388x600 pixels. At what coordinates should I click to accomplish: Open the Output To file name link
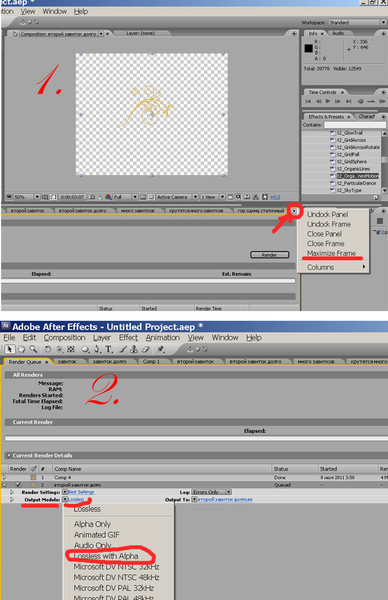click(225, 499)
